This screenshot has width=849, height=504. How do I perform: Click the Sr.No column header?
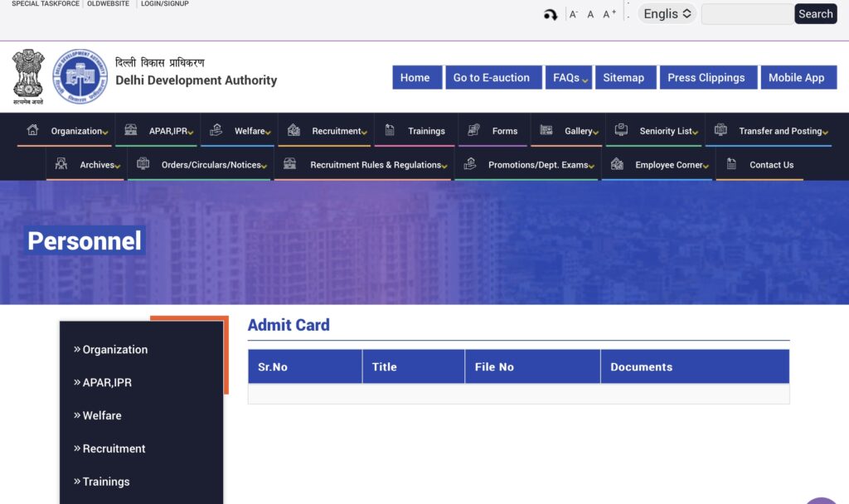(305, 366)
